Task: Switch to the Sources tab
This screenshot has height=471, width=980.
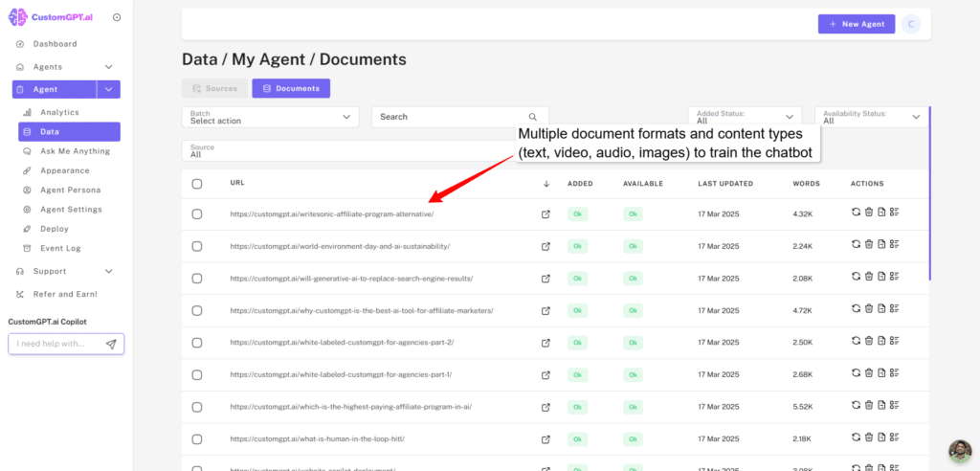Action: 215,89
